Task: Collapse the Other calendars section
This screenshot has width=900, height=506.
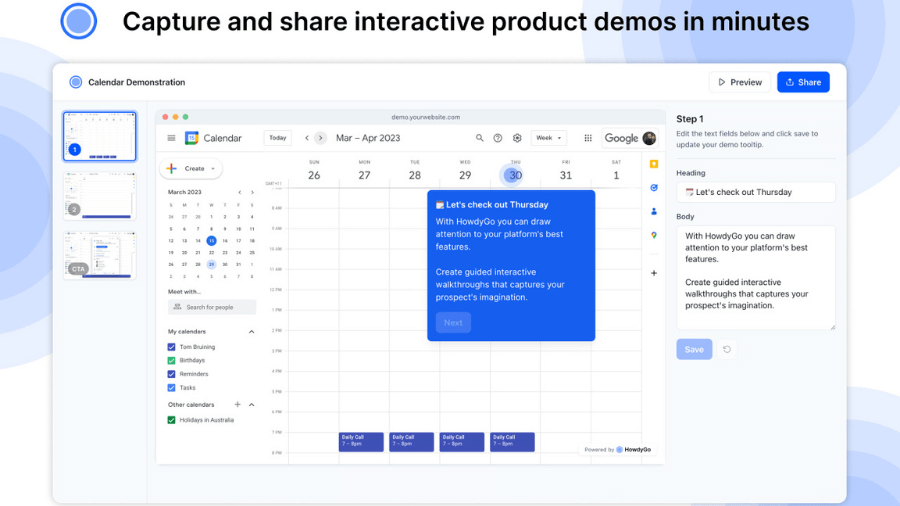Action: (x=251, y=404)
